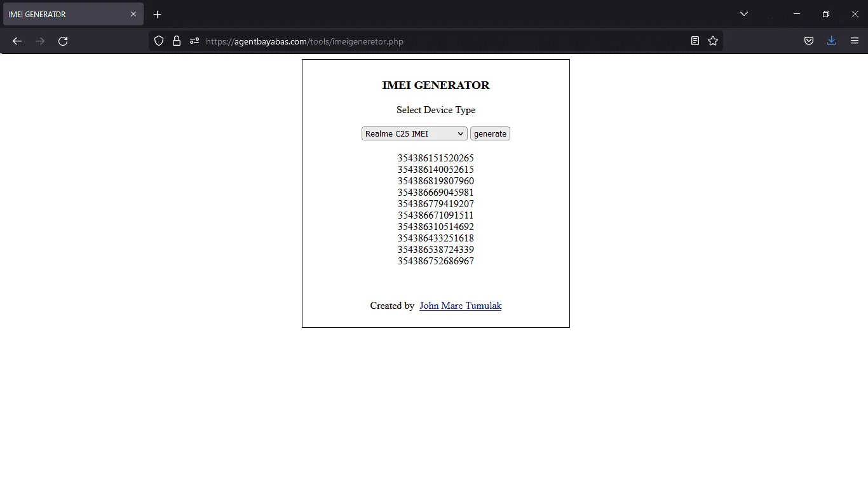
Task: View site security padlock info
Action: 177,41
